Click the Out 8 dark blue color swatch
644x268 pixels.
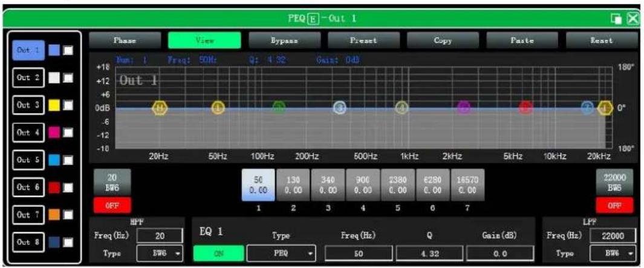(x=54, y=242)
